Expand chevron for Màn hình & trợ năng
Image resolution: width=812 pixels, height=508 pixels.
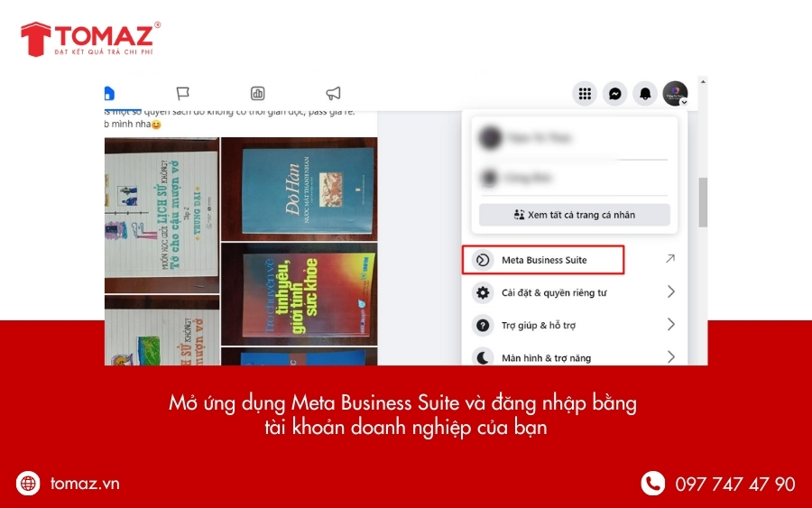(671, 356)
